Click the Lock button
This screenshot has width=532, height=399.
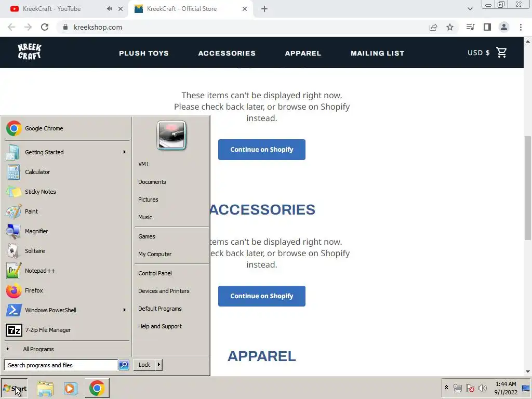pos(144,365)
